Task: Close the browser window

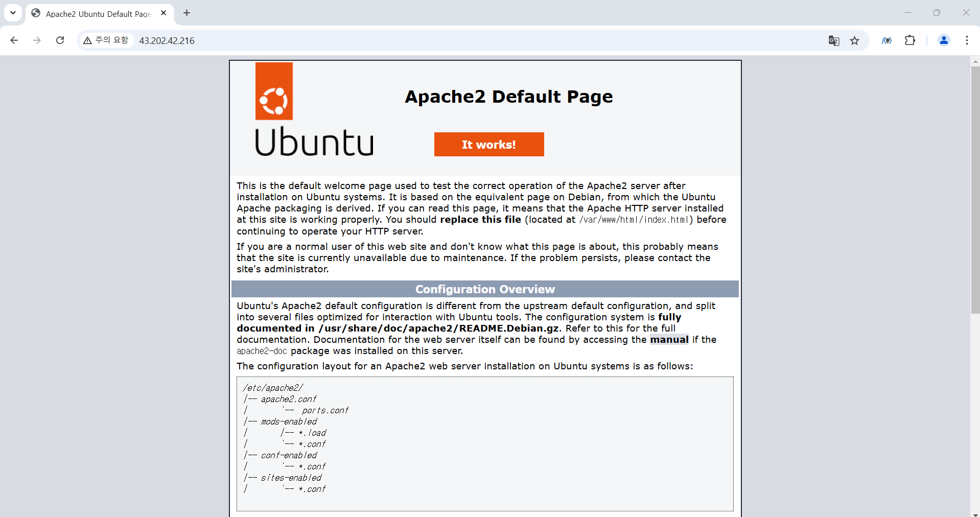Action: (966, 13)
